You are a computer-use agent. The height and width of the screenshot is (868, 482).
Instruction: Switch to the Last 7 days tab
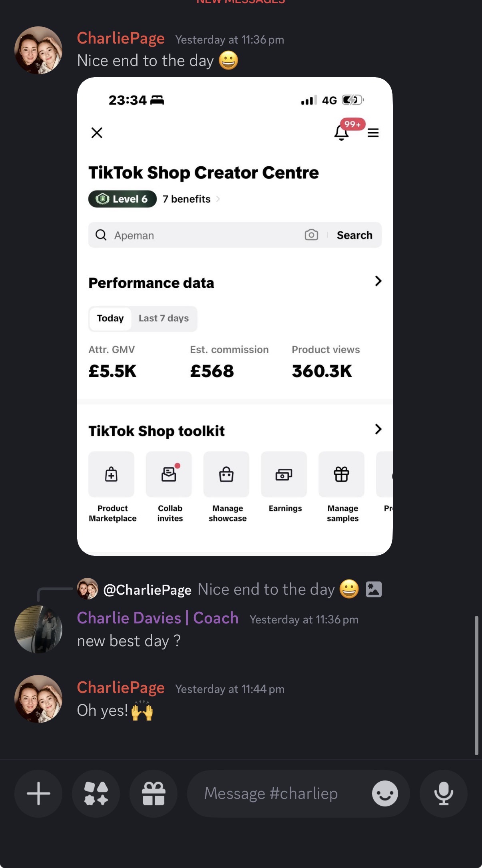[x=163, y=319]
